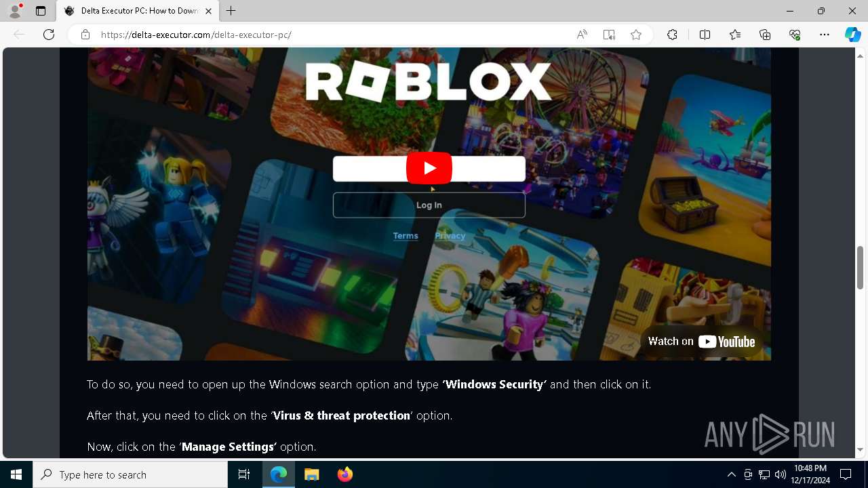This screenshot has width=868, height=488.
Task: Open Copilot sidebar
Action: [x=852, y=35]
